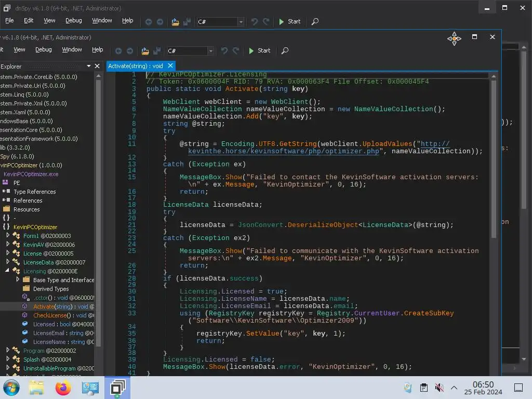Click the inner window's Search magnifier icon
Viewport: 532px width, 399px height.
(285, 50)
